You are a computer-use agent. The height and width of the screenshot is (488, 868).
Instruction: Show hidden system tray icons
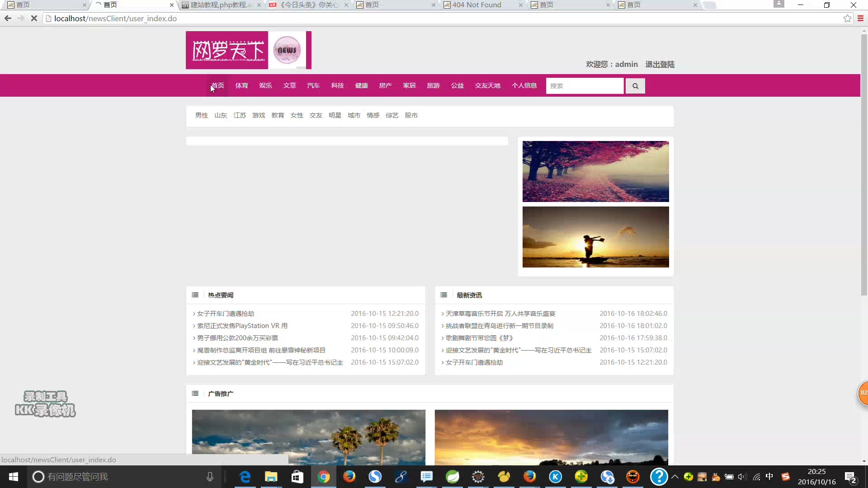click(675, 477)
